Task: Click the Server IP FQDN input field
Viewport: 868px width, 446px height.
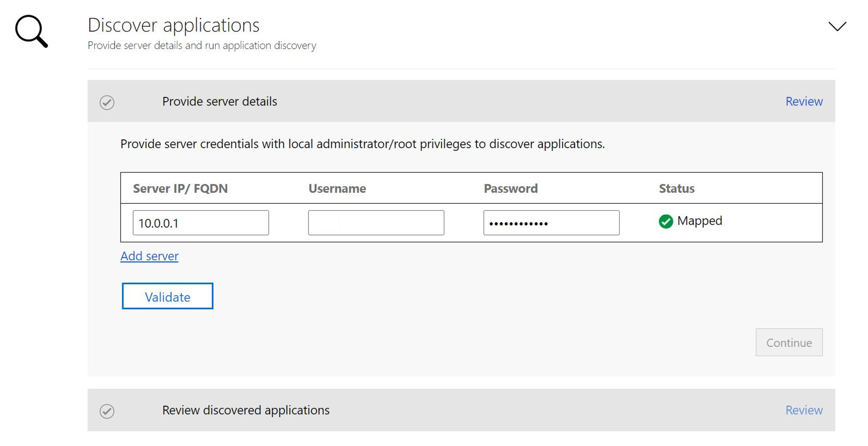Action: click(x=200, y=222)
